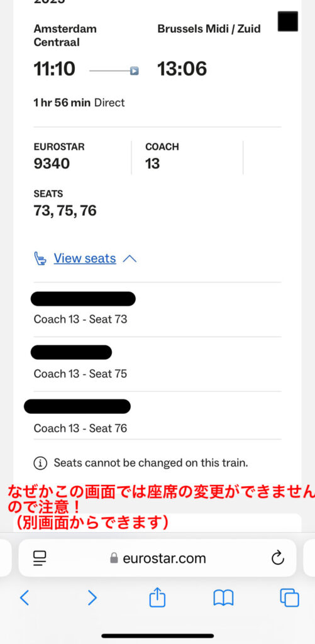Viewport: 315px width, 644px height.
Task: Select the Coach 13 - Seat 75 row
Action: [x=157, y=364]
